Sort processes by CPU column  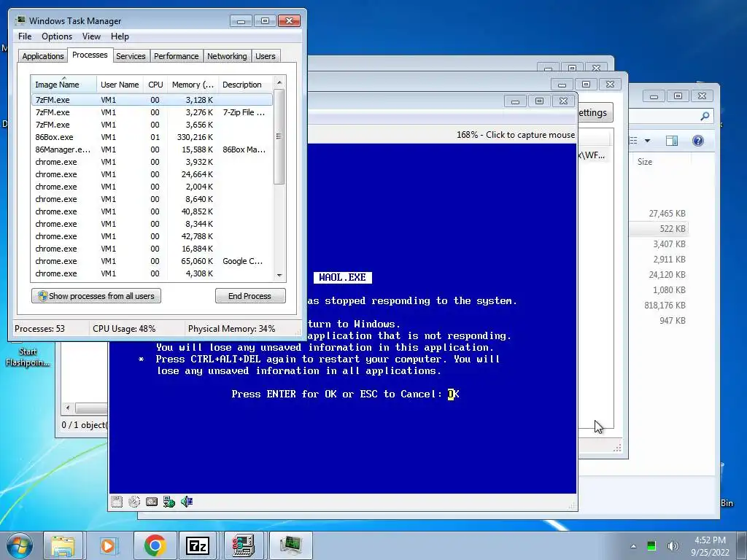click(155, 85)
